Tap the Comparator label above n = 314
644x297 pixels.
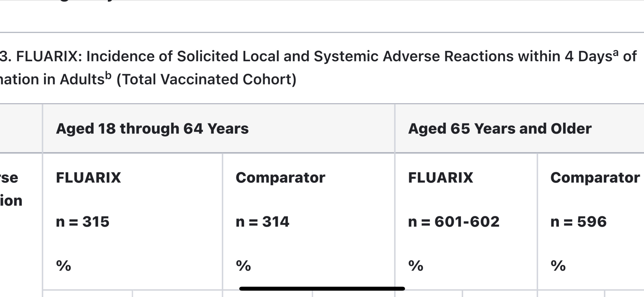pos(280,178)
